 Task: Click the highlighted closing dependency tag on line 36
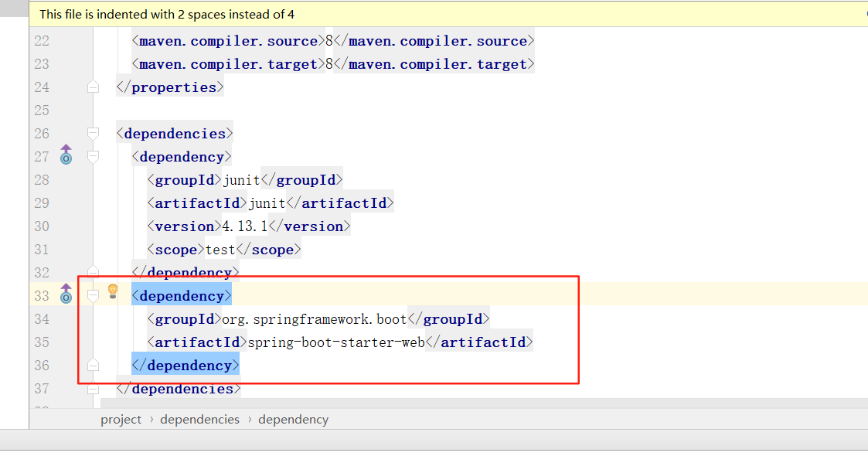[x=186, y=366]
